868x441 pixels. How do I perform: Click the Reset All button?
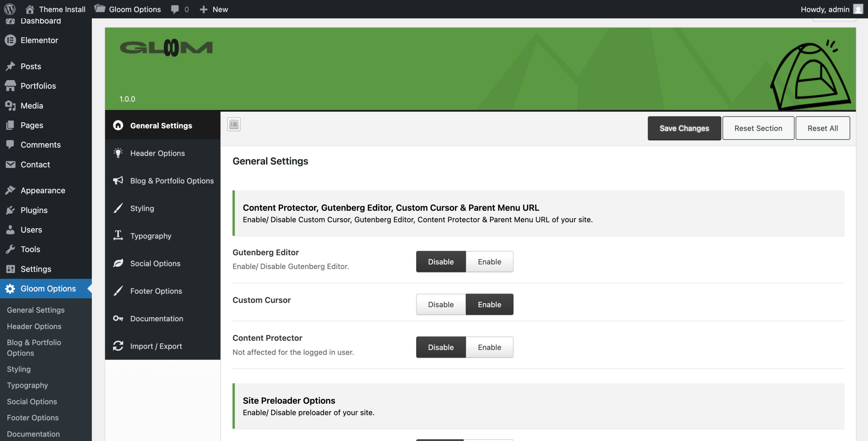[x=823, y=128]
